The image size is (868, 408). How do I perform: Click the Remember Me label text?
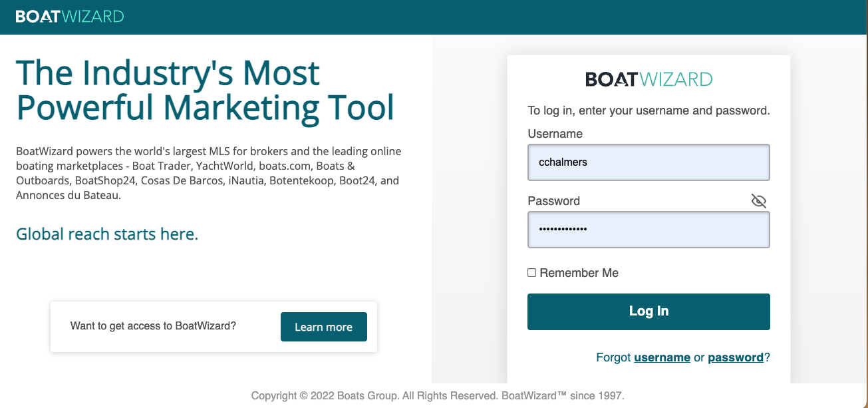(x=579, y=273)
